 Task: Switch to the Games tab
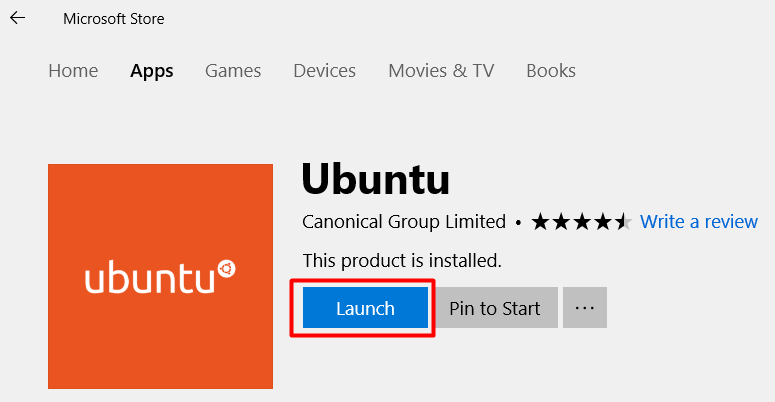(233, 71)
